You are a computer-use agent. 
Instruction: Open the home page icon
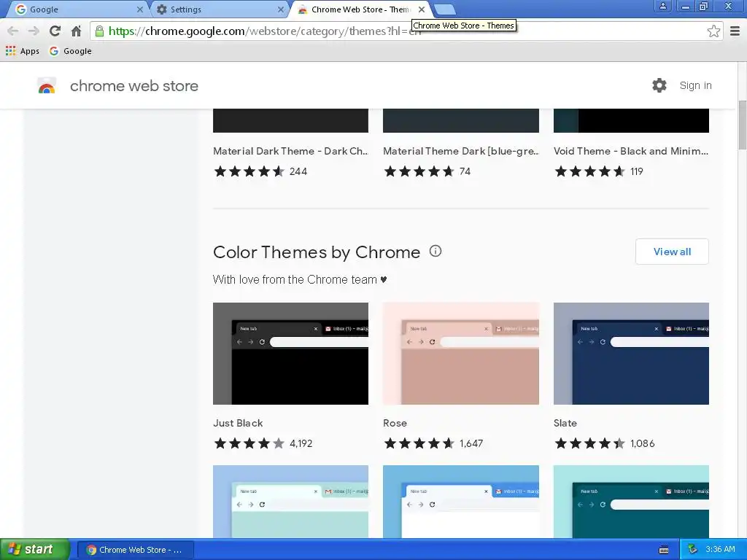click(x=76, y=31)
